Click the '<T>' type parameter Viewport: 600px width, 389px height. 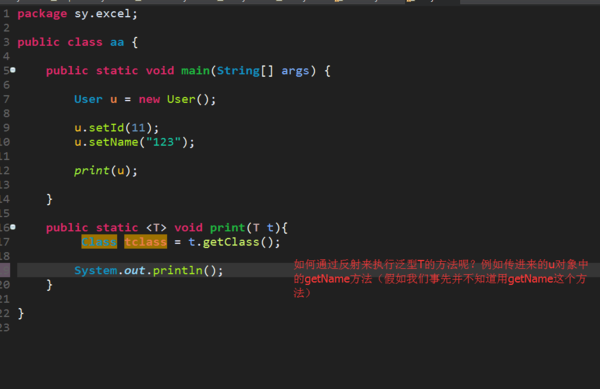tap(156, 228)
